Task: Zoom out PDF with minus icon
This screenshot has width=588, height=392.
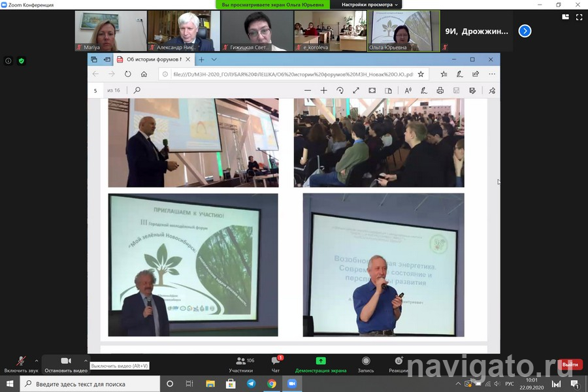Action: click(308, 90)
